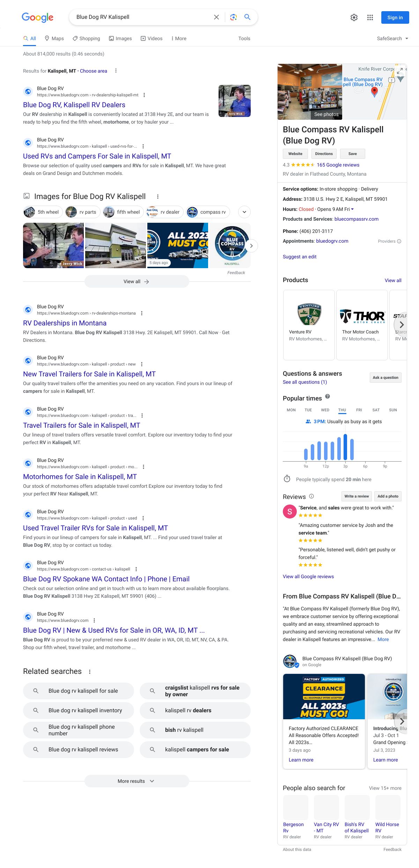Open the See photos thumbnail
This screenshot has width=419, height=868.
coord(310,92)
